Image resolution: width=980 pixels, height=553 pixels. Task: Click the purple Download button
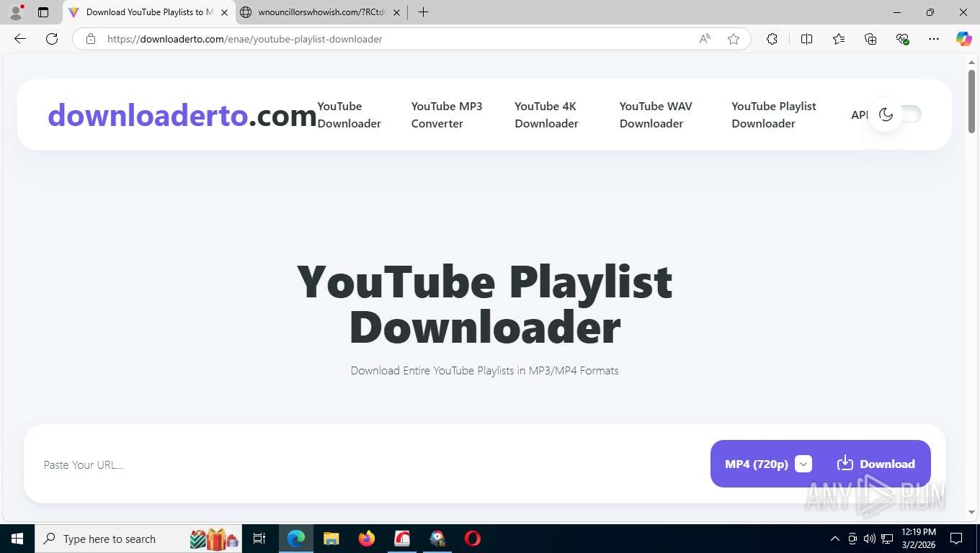pos(876,464)
